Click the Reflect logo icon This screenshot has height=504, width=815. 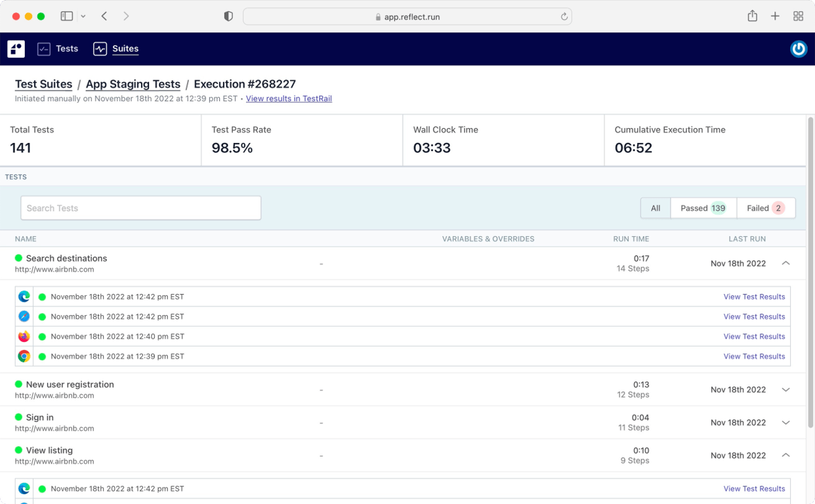(x=16, y=49)
